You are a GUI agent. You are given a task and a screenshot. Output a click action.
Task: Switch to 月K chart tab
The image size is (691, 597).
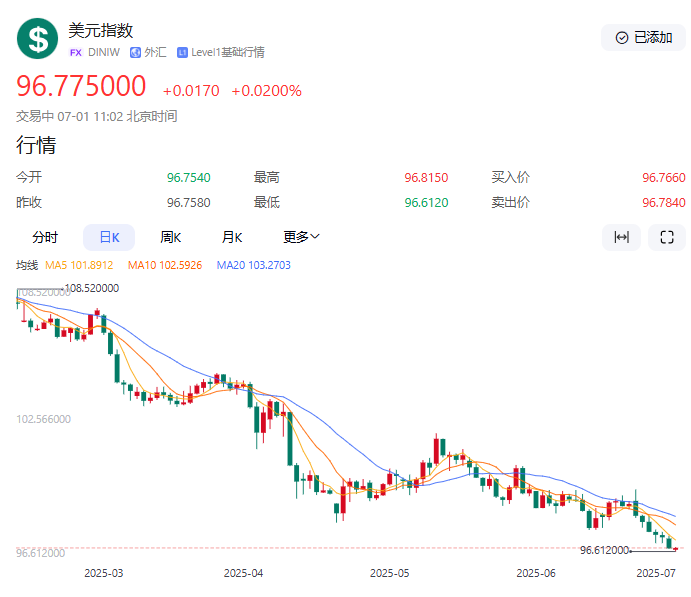pyautogui.click(x=232, y=237)
